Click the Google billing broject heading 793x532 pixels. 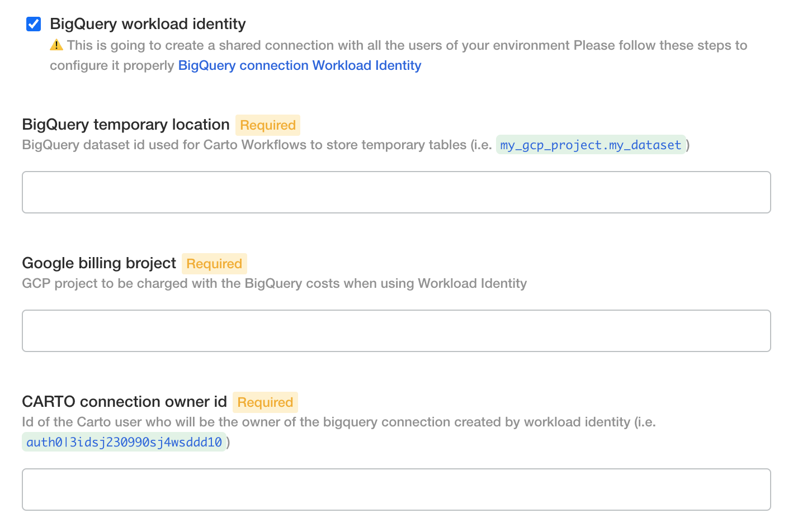99,263
